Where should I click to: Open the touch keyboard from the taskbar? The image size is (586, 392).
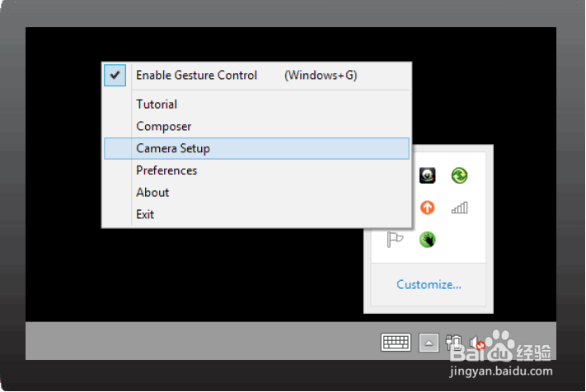coord(396,342)
